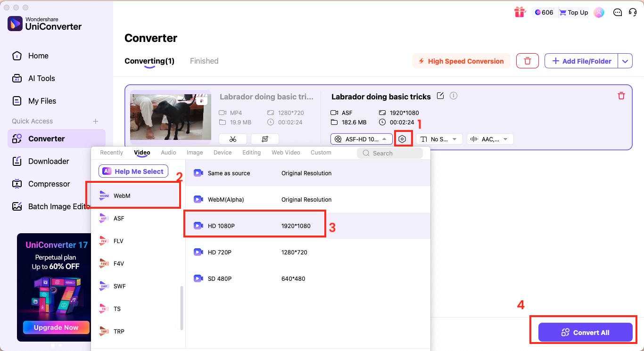Select the Audio format category tab
This screenshot has width=644, height=351.
[x=168, y=152]
